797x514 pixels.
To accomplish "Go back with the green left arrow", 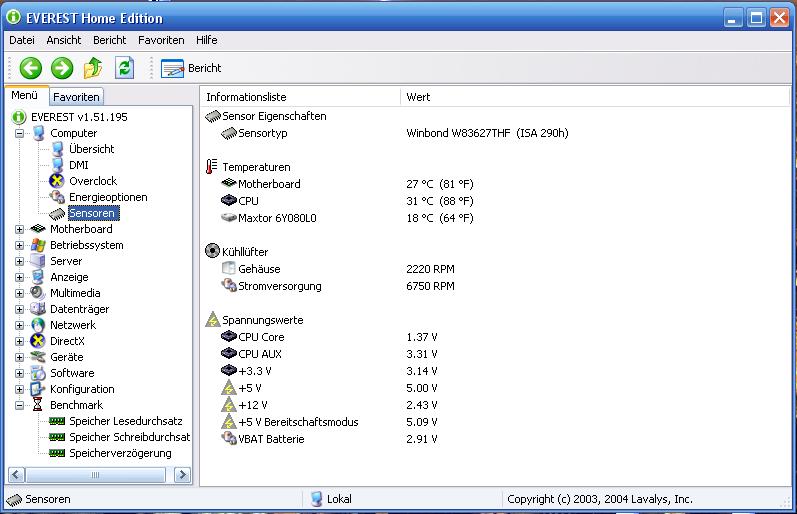I will (30, 68).
